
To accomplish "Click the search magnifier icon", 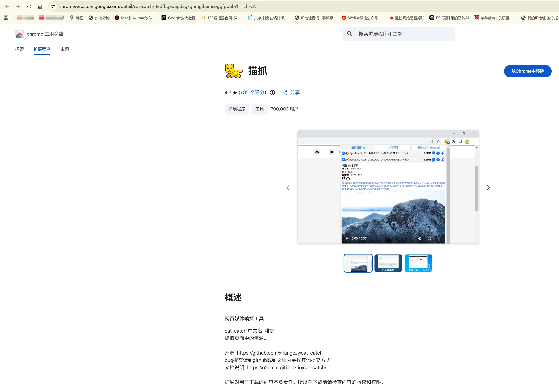I will pos(350,34).
